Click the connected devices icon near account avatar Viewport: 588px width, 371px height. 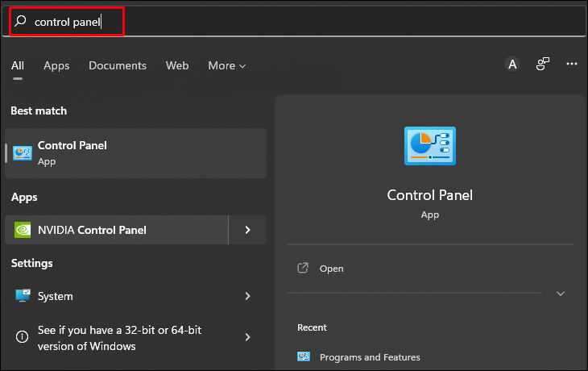click(x=543, y=65)
